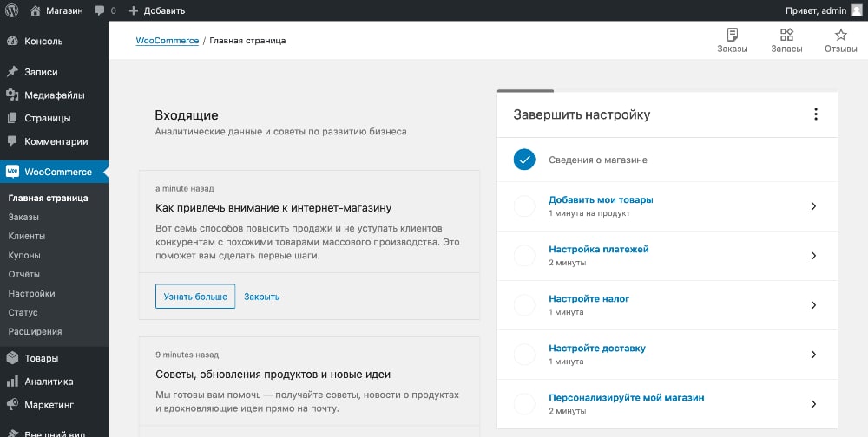Open the Отчёты submenu item
This screenshot has height=437, width=868.
click(x=23, y=274)
